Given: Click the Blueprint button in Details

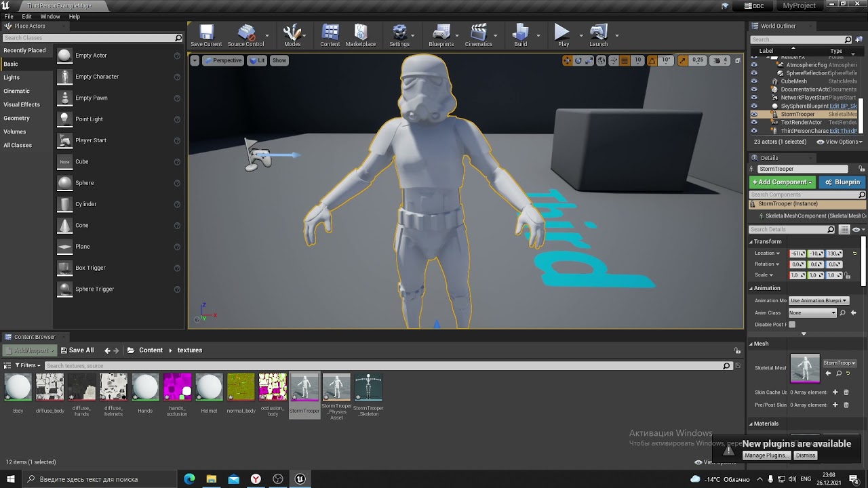Looking at the screenshot, I should [x=842, y=182].
